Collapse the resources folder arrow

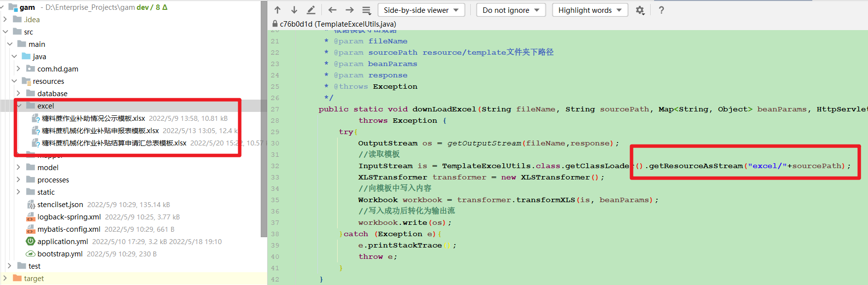(x=14, y=81)
